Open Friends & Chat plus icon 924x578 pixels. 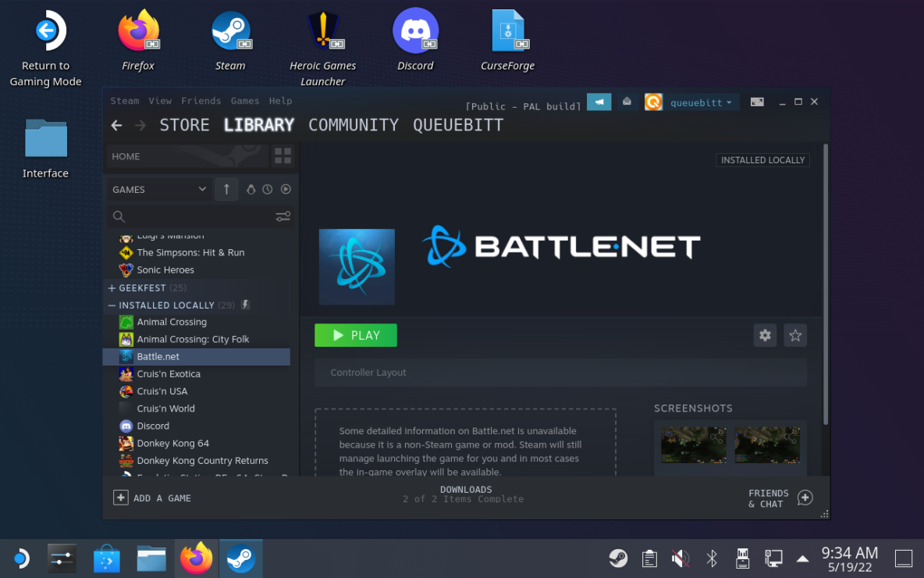(x=805, y=498)
